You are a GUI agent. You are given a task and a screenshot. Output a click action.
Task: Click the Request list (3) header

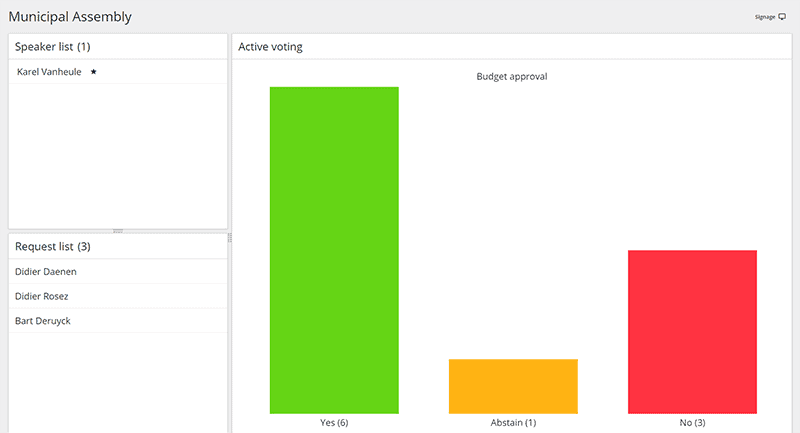pyautogui.click(x=53, y=246)
